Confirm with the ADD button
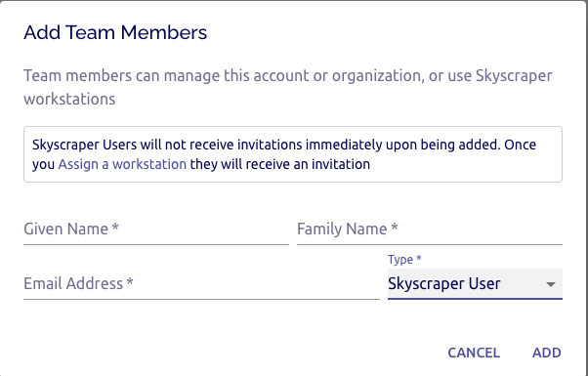588x376 pixels. pos(546,353)
